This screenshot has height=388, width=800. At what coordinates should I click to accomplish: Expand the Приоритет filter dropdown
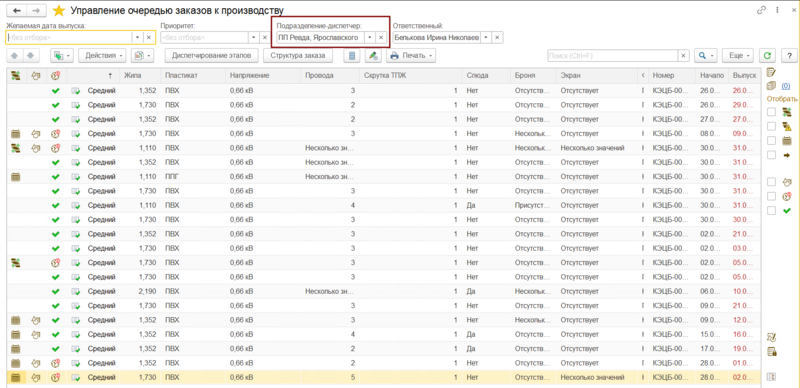point(254,37)
